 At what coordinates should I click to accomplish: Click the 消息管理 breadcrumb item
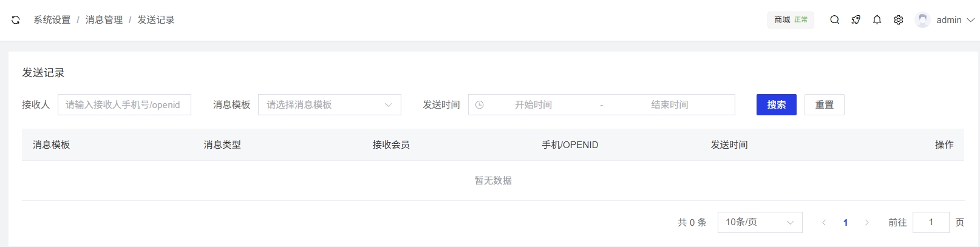(104, 20)
